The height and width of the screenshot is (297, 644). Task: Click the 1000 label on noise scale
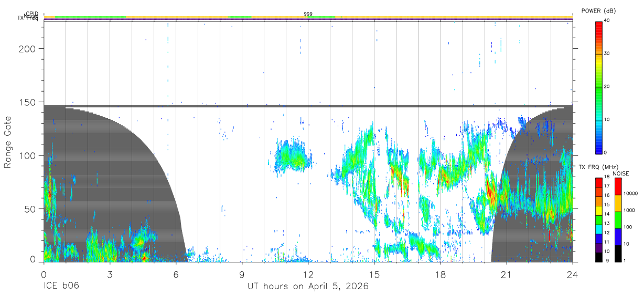pos(629,210)
